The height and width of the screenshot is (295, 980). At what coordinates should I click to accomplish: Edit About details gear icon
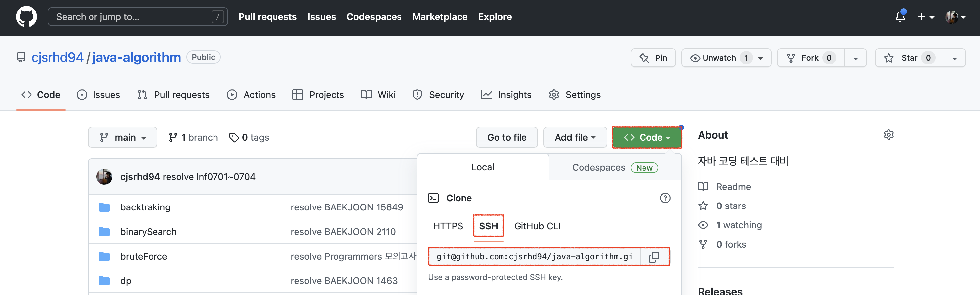[x=888, y=135]
